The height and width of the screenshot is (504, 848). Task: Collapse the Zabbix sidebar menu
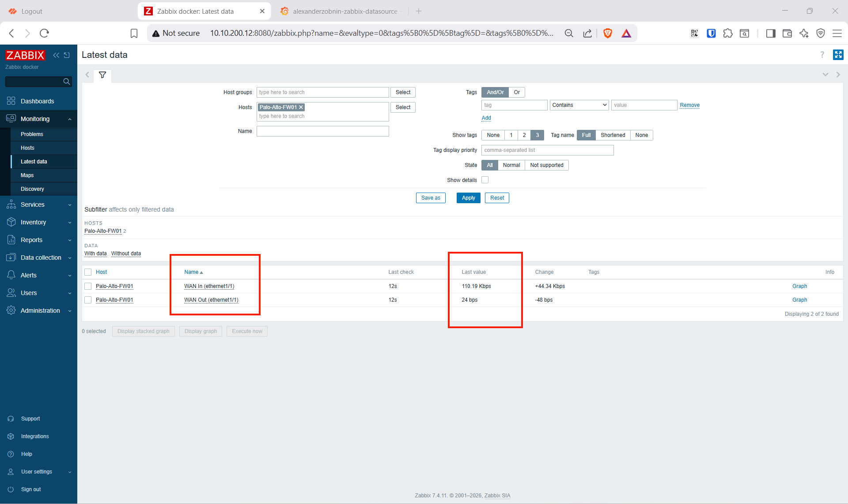[56, 55]
